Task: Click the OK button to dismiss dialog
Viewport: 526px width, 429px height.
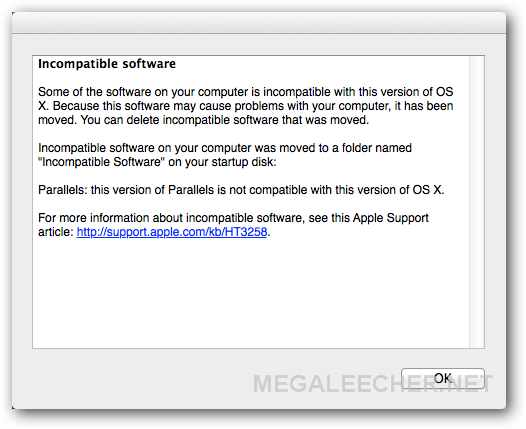Action: (x=442, y=378)
